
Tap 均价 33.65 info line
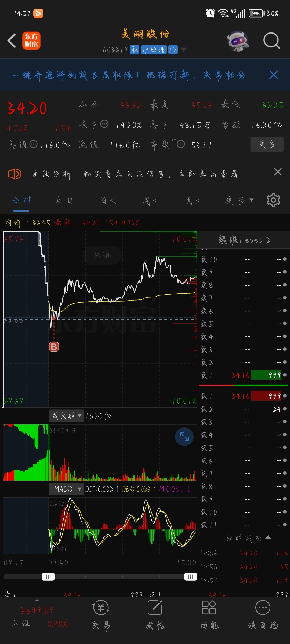tap(27, 223)
